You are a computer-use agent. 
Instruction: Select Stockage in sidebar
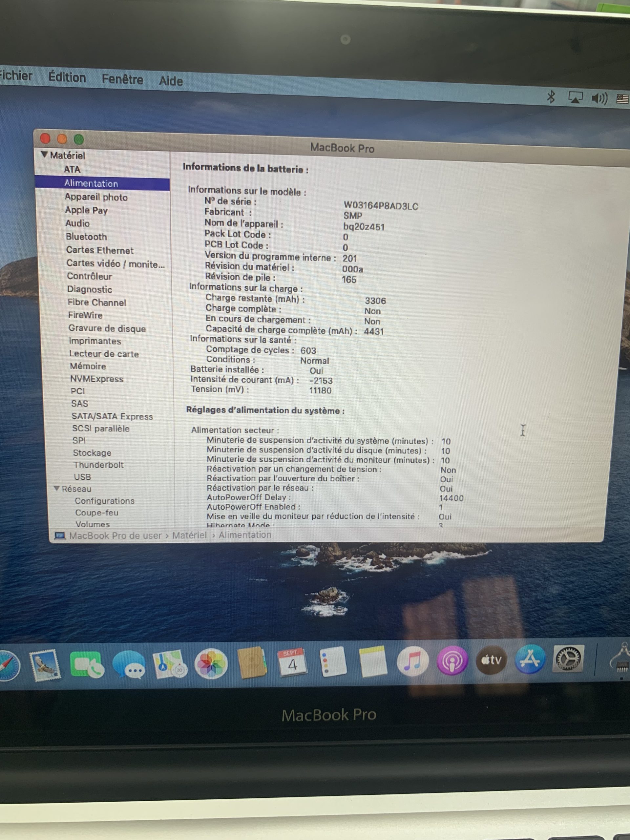pyautogui.click(x=92, y=453)
